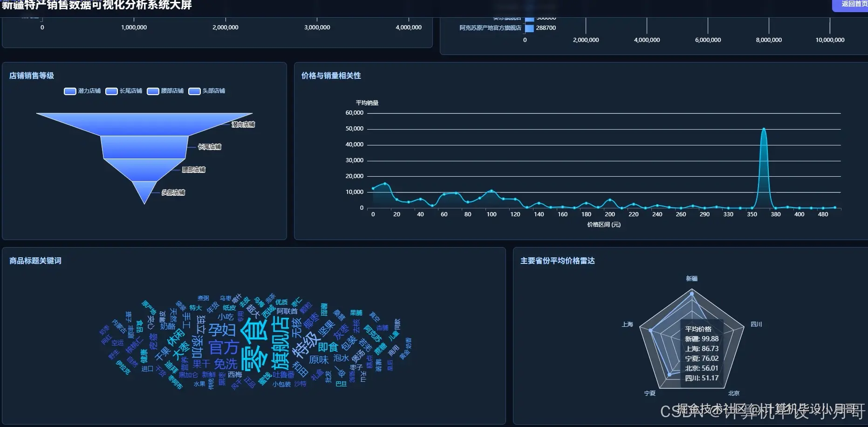This screenshot has width=868, height=427.
Task: Click the tooltip line 新疆: 99.88
Action: point(702,339)
